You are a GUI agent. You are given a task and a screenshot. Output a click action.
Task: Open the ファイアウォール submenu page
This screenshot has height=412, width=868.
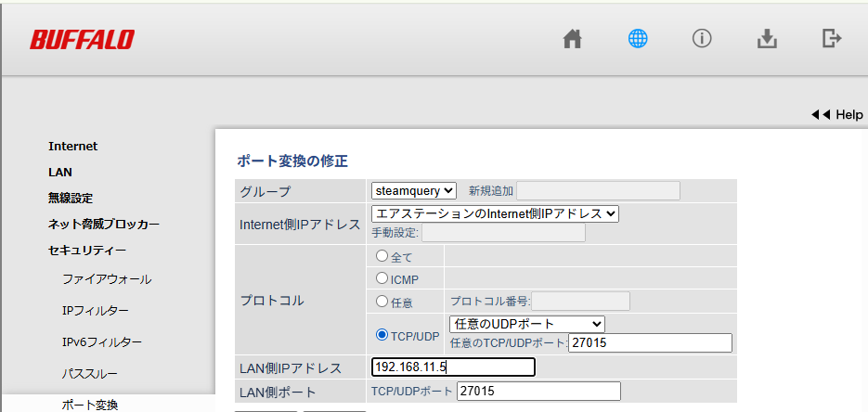point(107,279)
